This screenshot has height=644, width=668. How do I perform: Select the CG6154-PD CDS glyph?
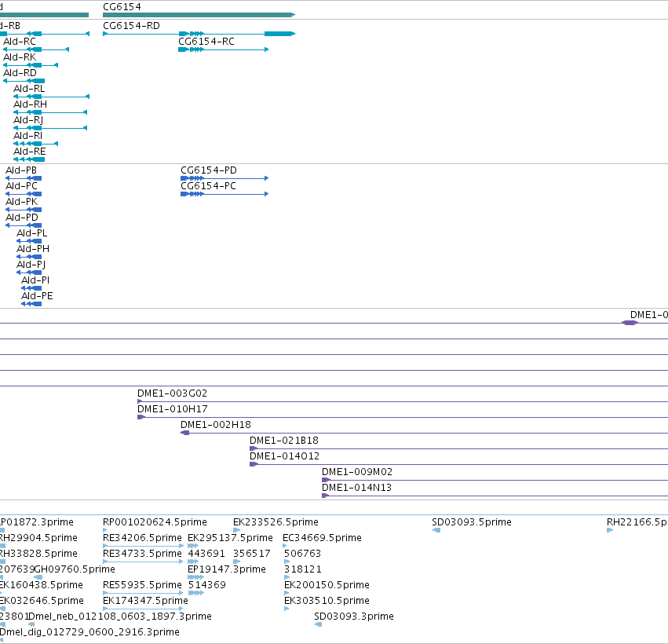pyautogui.click(x=224, y=178)
